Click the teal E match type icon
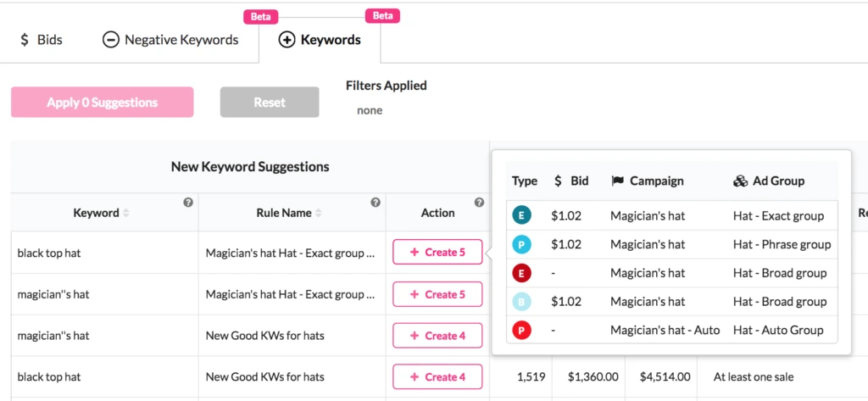 [521, 215]
